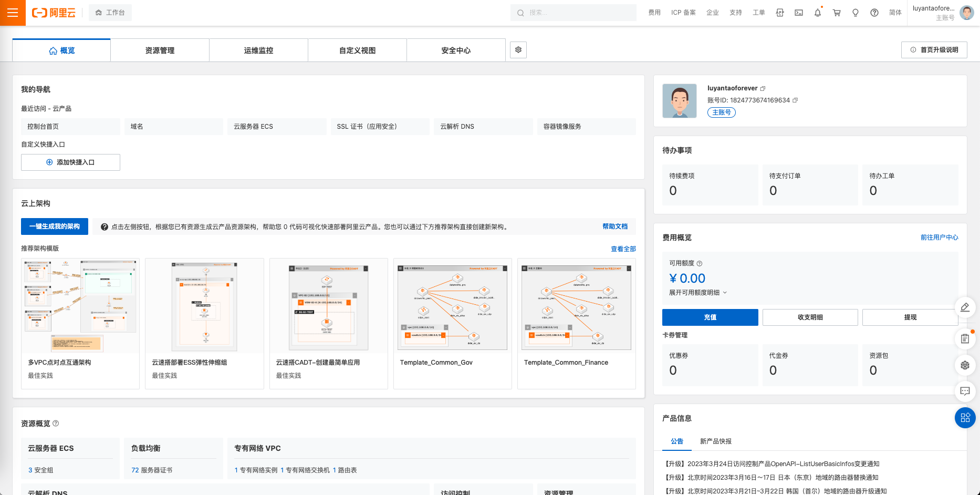Click the search magnifier icon
Image resolution: width=980 pixels, height=495 pixels.
(x=520, y=13)
